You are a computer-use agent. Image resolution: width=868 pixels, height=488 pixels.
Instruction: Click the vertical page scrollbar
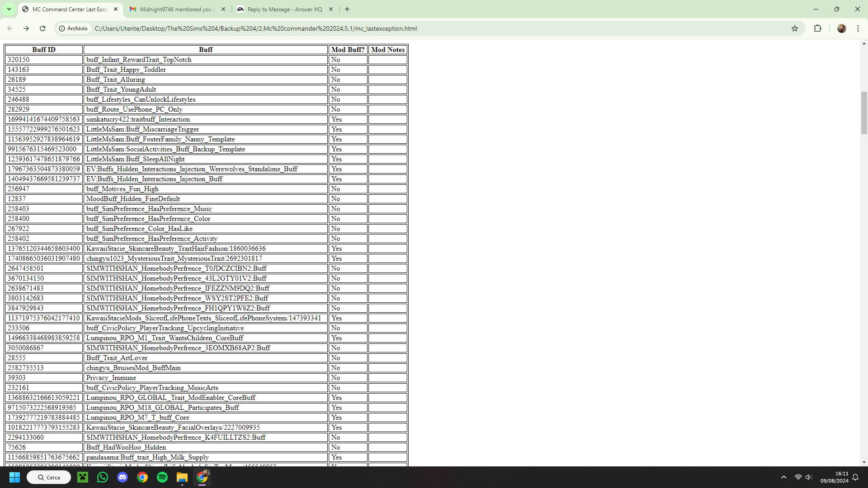[864, 113]
